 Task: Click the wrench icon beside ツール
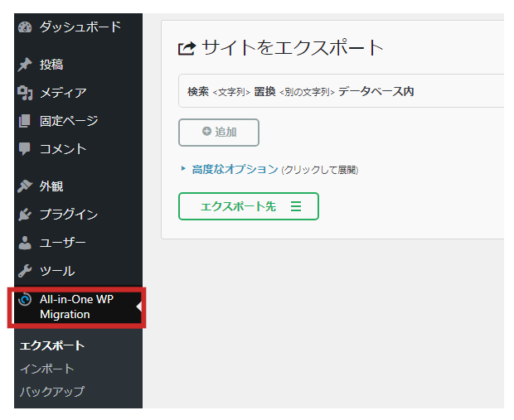pos(25,271)
